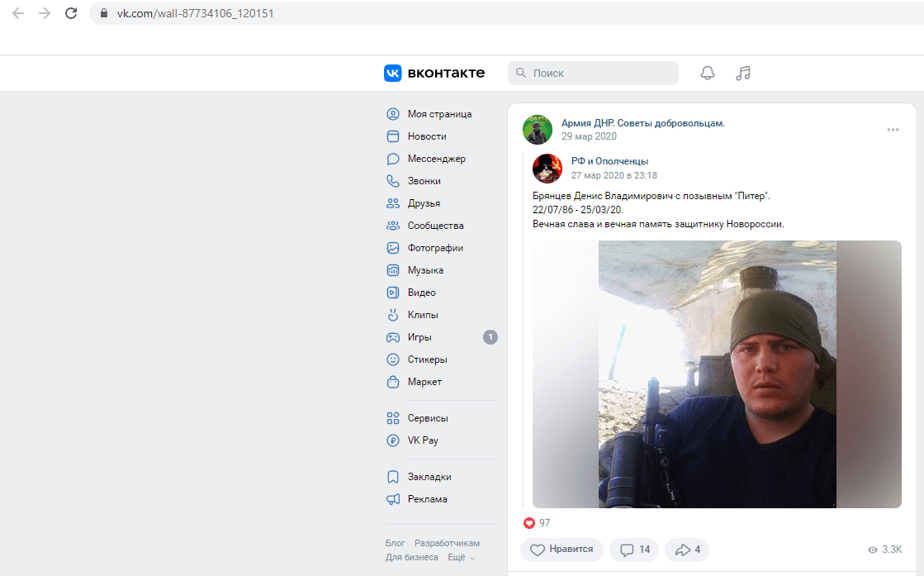924x576 pixels.
Task: Open Армия ДНР. Советы добровольцам link
Action: [643, 123]
